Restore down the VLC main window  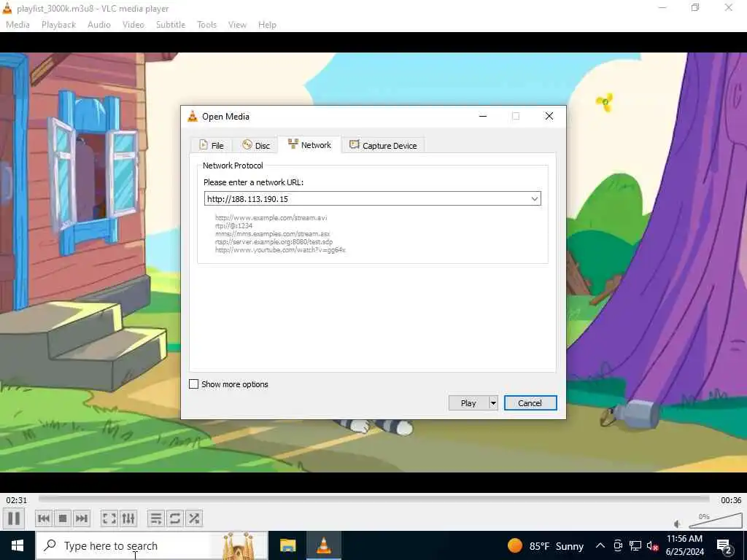tap(695, 7)
